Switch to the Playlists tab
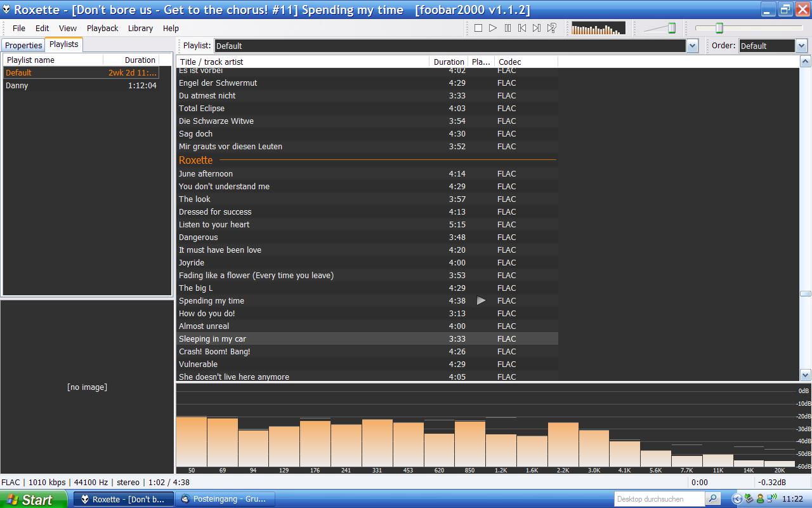 pyautogui.click(x=64, y=44)
